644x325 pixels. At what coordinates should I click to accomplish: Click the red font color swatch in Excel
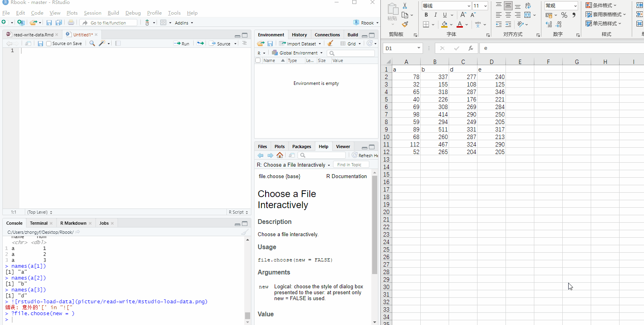pyautogui.click(x=460, y=24)
